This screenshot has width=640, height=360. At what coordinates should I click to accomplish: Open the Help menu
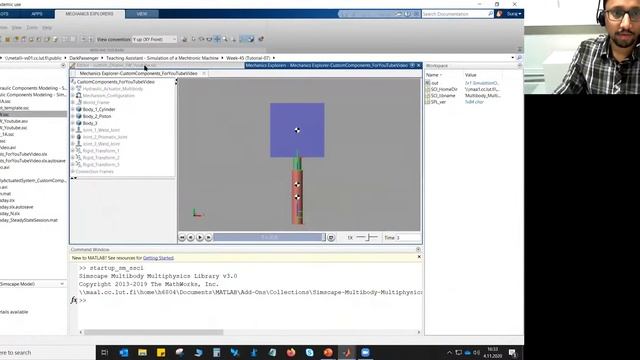click(47, 28)
